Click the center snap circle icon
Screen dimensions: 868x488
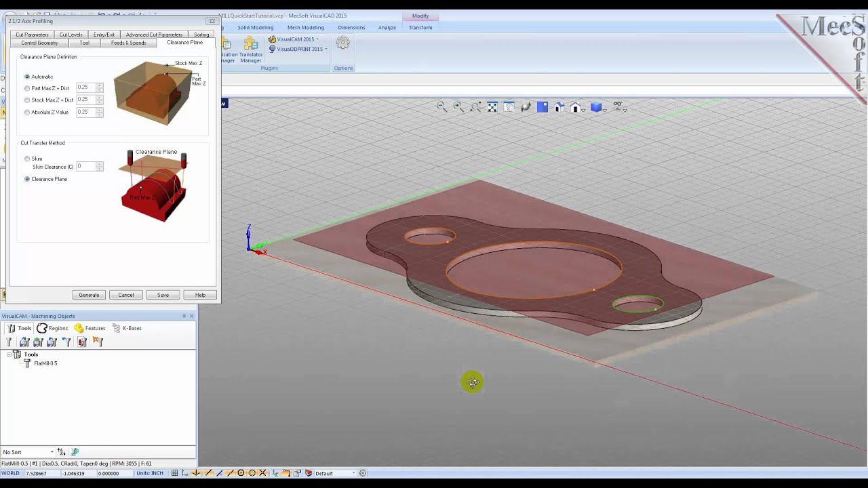coord(241,473)
